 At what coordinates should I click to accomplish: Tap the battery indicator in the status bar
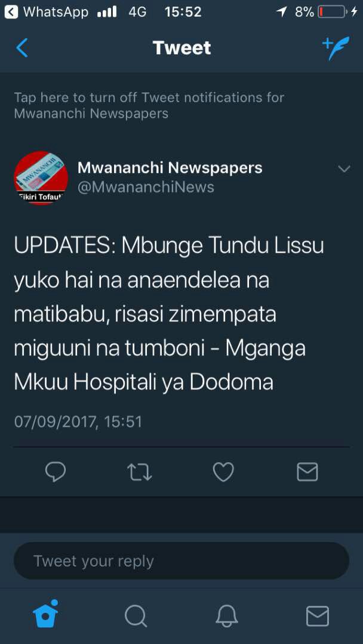332,13
